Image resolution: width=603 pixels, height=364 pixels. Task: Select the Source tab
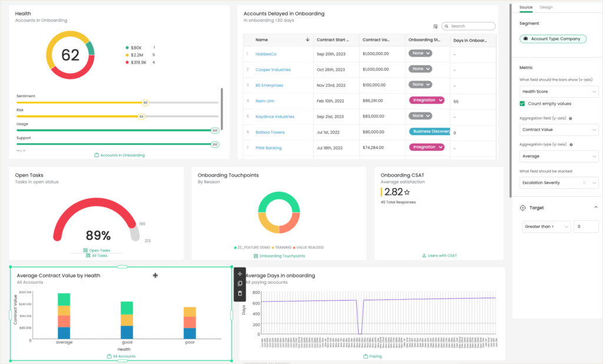point(525,7)
